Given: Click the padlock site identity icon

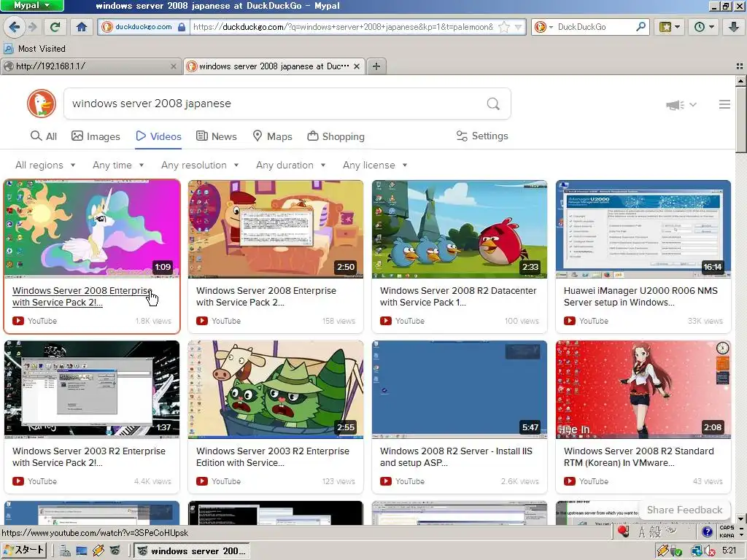Looking at the screenshot, I should point(182,27).
